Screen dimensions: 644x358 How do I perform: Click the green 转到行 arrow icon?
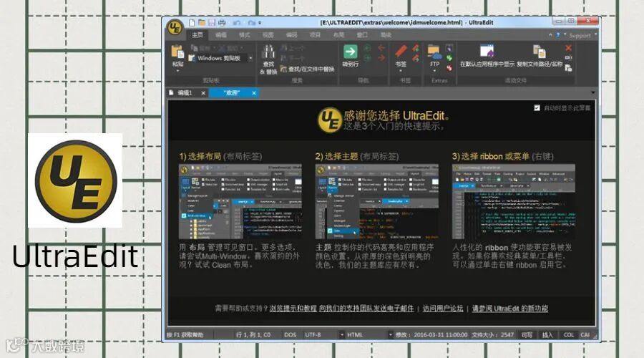click(351, 52)
